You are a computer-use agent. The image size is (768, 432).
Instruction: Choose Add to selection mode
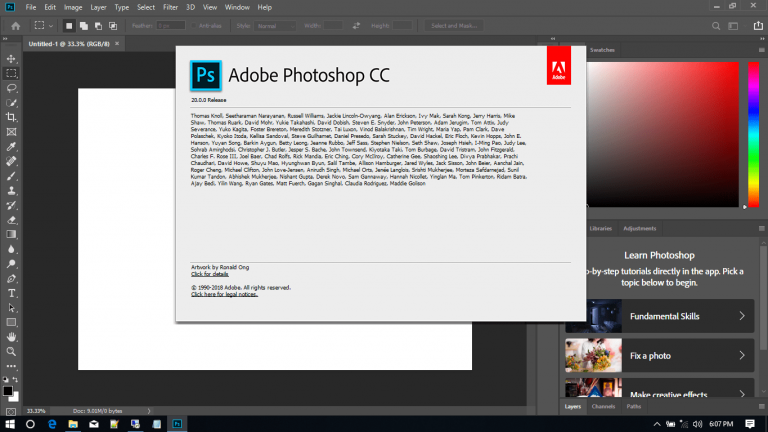pyautogui.click(x=84, y=26)
